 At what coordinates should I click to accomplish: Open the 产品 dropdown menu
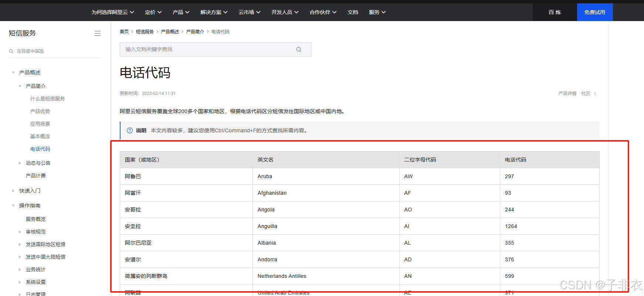pyautogui.click(x=181, y=12)
